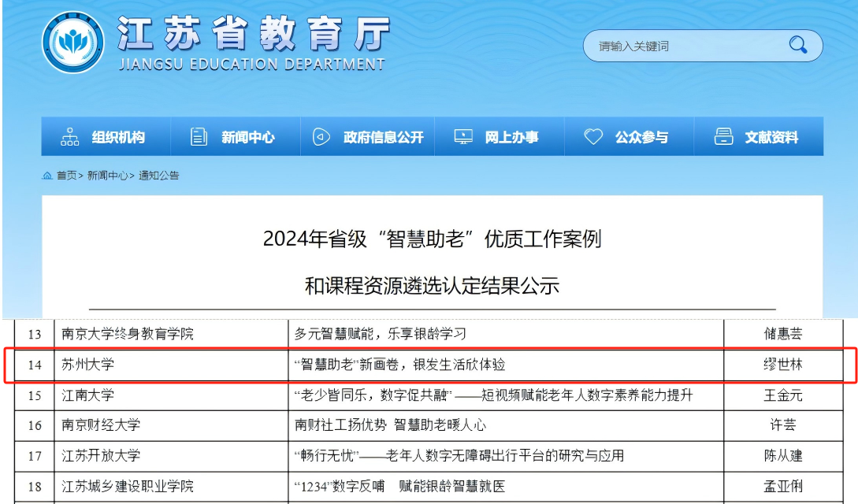858x504 pixels.
Task: Select the cell starting “畅行无忧”
Action: click(506, 456)
